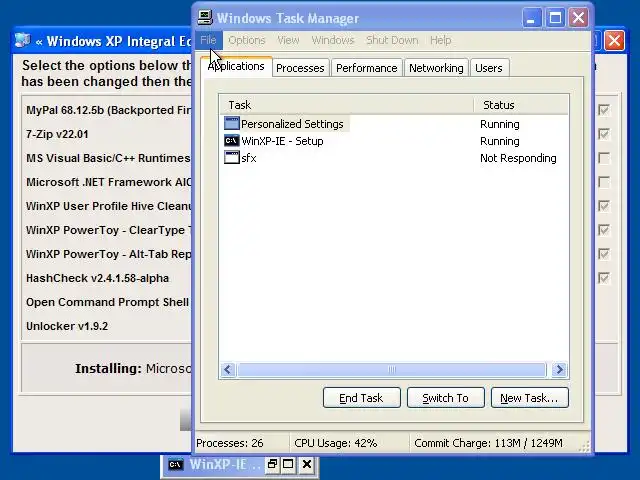
Task: Click the CPU Usage: 42% status entry
Action: pyautogui.click(x=336, y=443)
